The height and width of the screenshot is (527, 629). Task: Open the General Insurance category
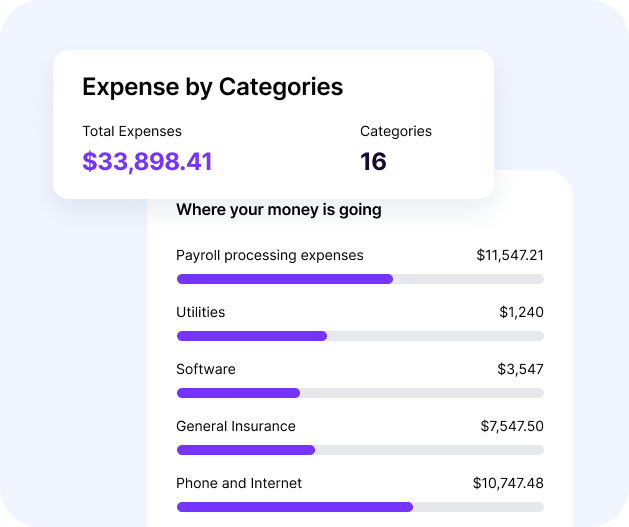pyautogui.click(x=235, y=426)
